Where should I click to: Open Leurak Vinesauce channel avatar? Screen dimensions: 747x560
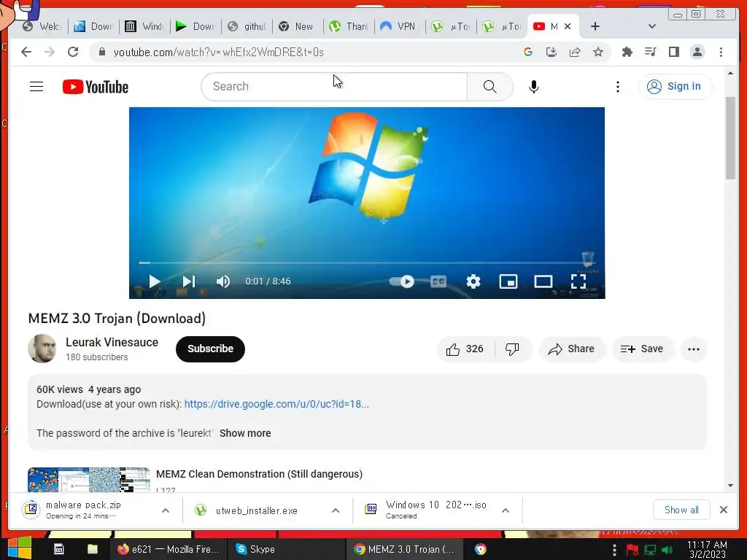(42, 349)
